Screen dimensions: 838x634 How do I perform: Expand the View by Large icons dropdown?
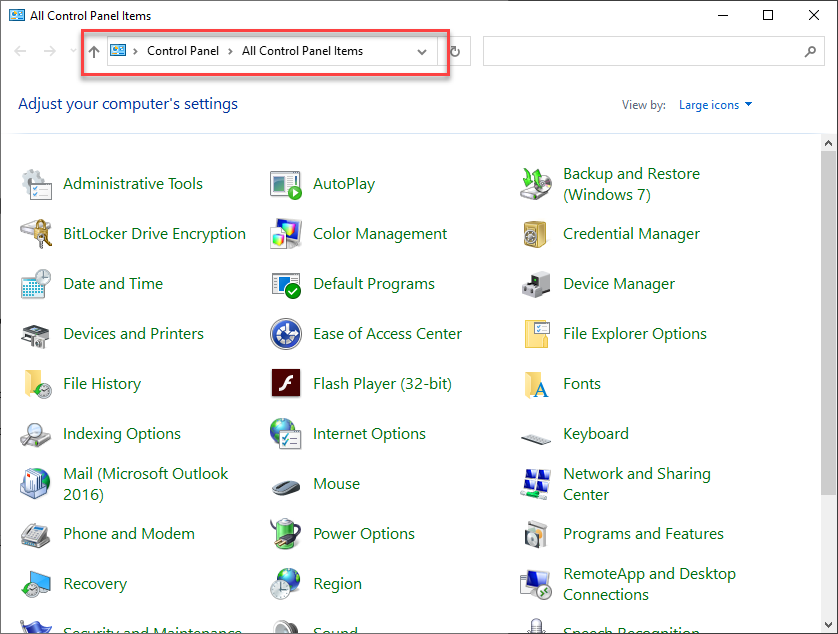coord(715,105)
